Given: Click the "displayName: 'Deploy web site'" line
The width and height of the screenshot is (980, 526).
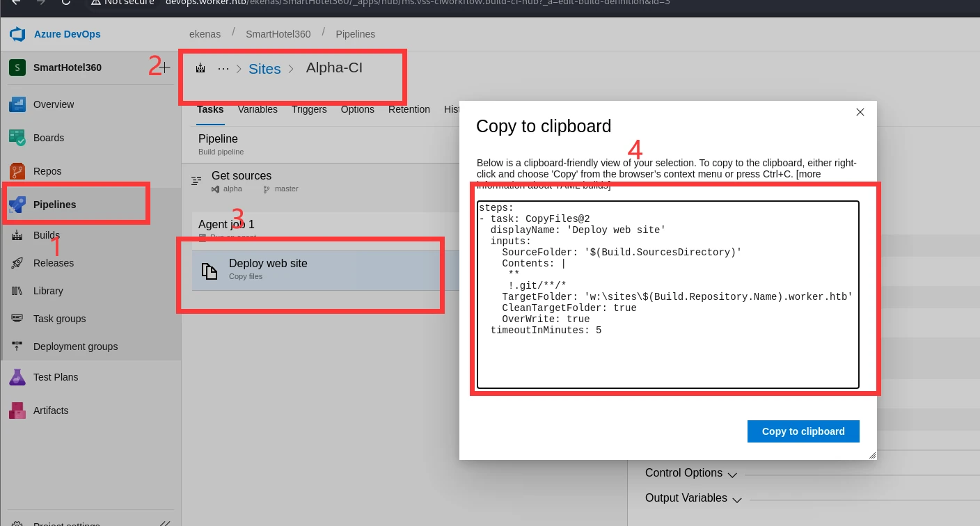Looking at the screenshot, I should click(x=578, y=230).
